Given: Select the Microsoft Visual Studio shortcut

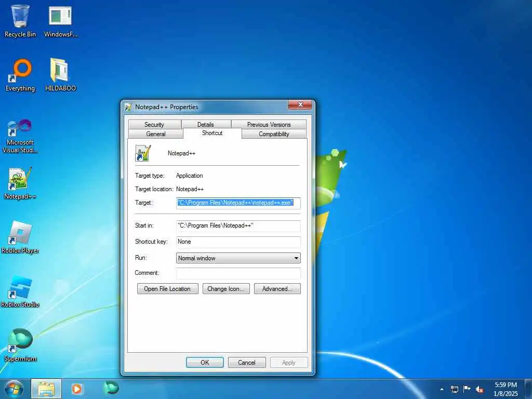Looking at the screenshot, I should (x=20, y=136).
